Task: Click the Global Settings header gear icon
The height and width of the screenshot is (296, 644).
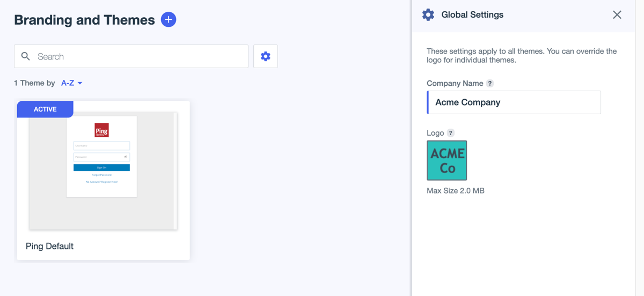Action: [x=428, y=15]
